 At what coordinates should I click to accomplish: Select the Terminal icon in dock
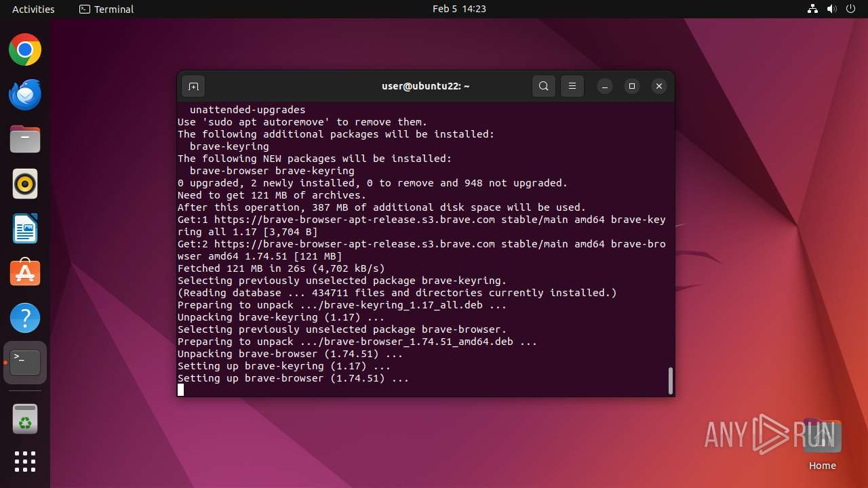coord(25,363)
